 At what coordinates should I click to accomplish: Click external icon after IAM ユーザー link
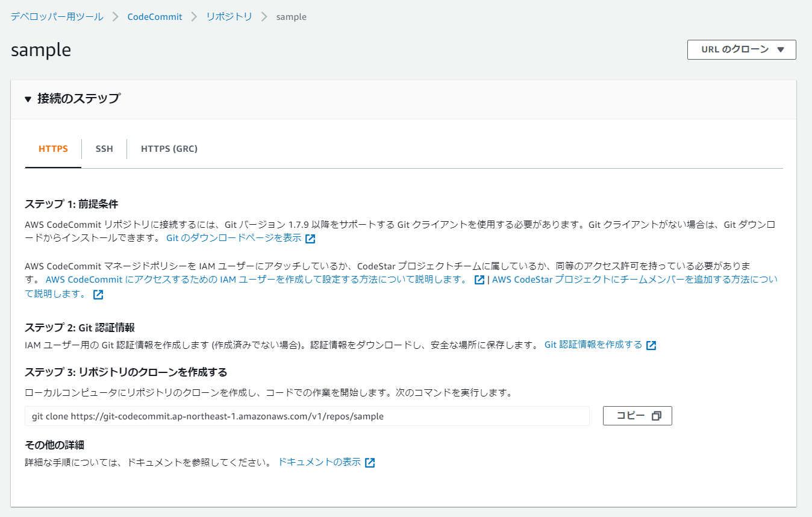click(x=479, y=280)
